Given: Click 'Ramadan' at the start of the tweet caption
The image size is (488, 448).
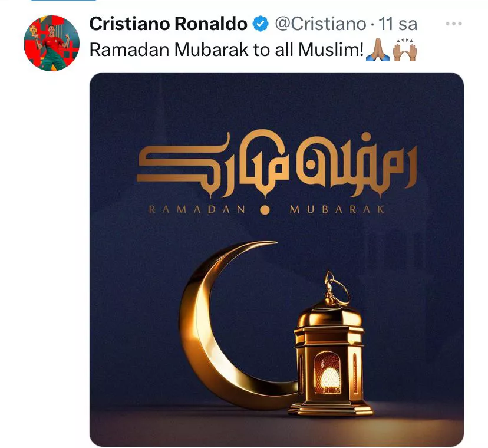Looking at the screenshot, I should pyautogui.click(x=130, y=50).
